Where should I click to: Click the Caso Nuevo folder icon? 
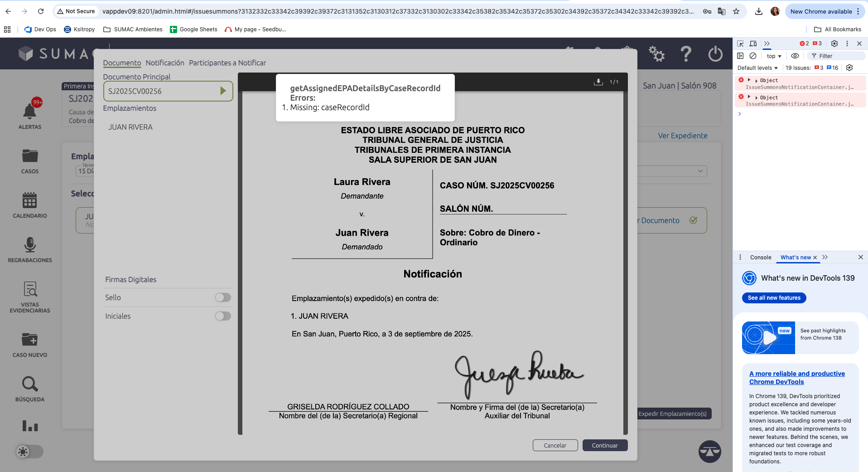[30, 339]
